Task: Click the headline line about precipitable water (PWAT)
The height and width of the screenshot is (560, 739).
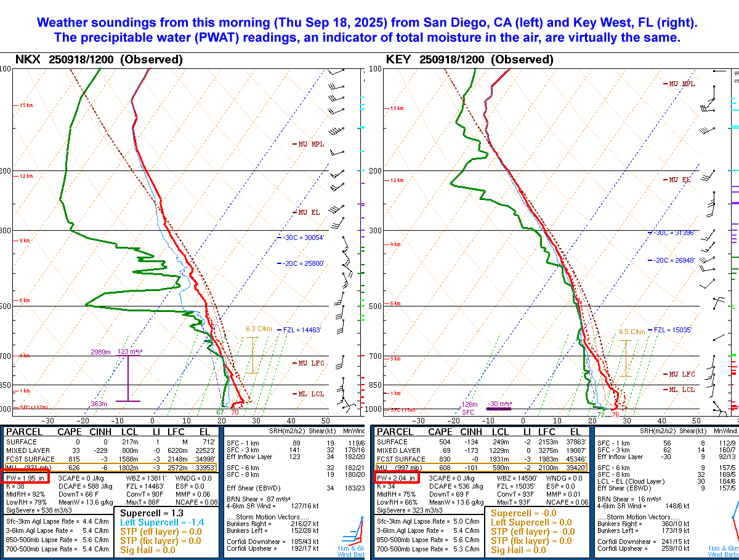Action: (367, 38)
